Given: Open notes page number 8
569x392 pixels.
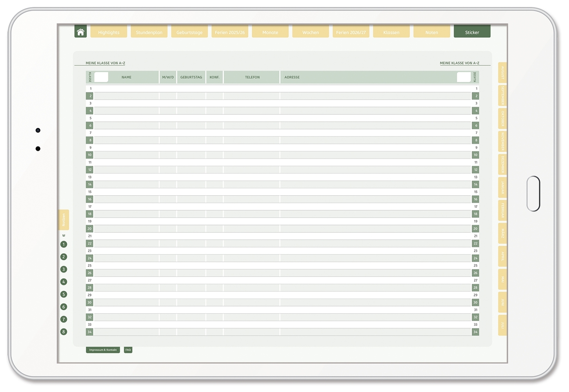Looking at the screenshot, I should [64, 332].
